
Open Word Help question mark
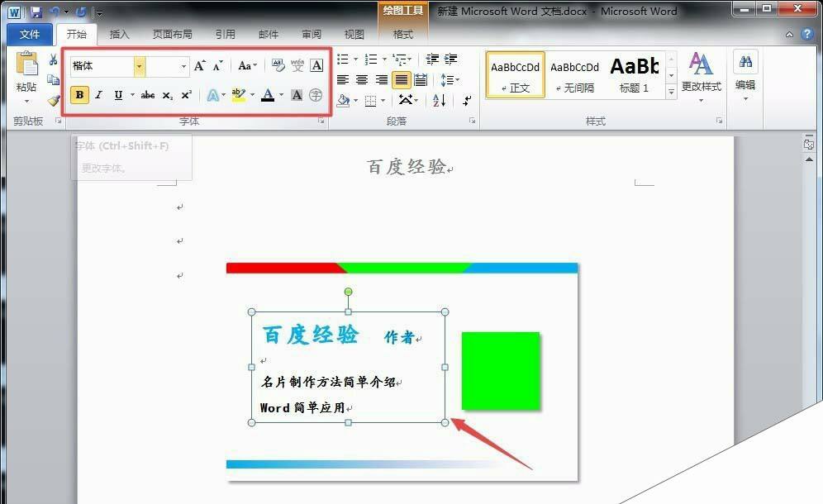click(x=806, y=34)
